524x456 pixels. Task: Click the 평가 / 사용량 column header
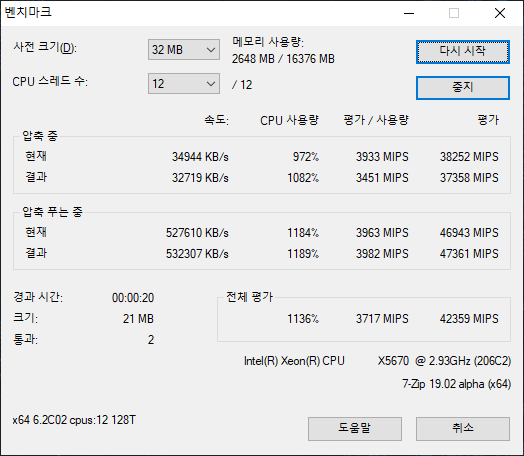point(376,120)
